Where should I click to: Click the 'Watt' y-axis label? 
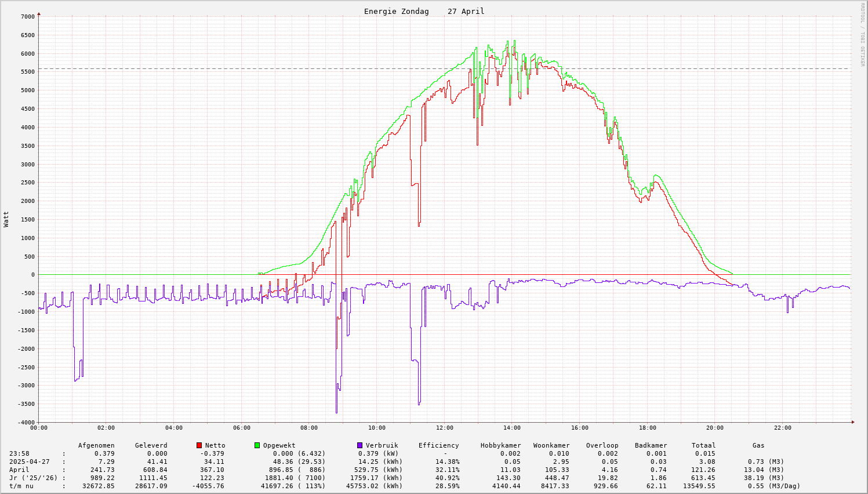point(6,219)
